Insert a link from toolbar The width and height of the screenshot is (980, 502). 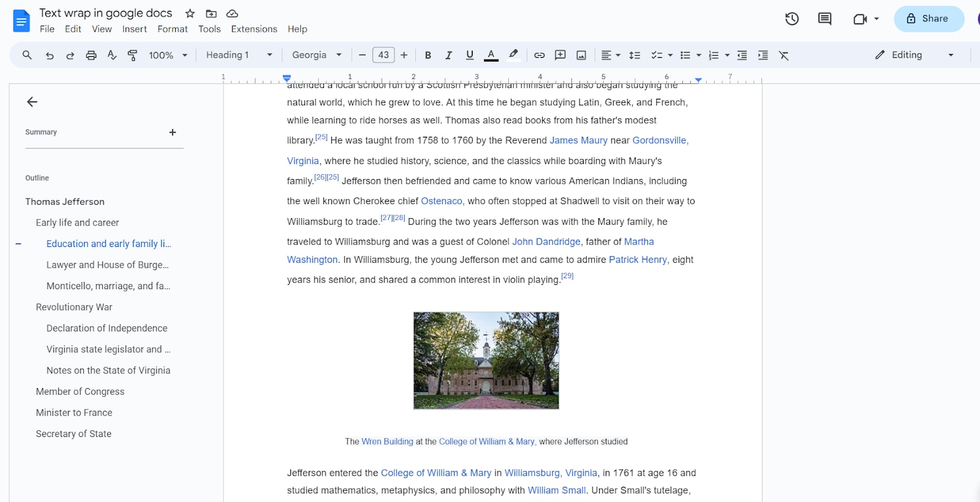(x=539, y=55)
